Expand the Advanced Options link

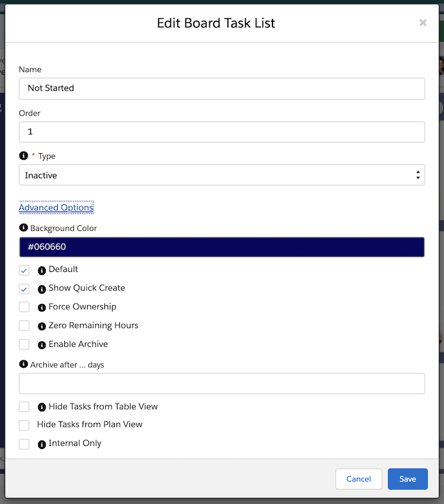[x=56, y=208]
